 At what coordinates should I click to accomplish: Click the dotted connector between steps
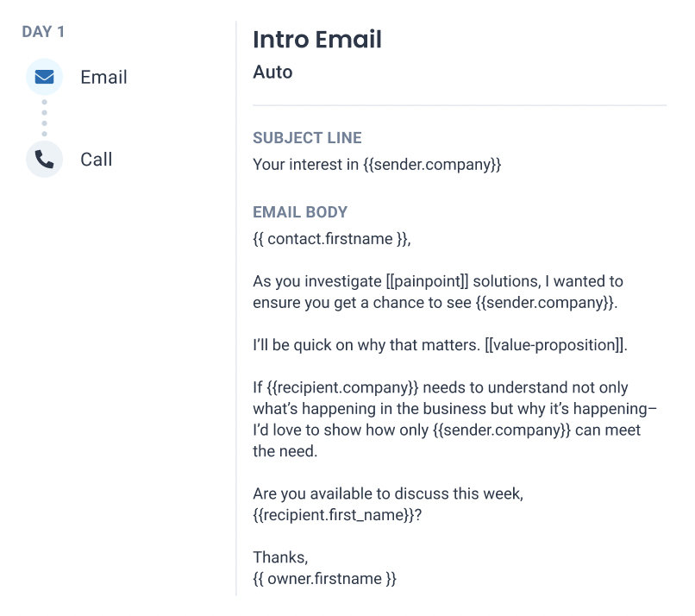44,118
